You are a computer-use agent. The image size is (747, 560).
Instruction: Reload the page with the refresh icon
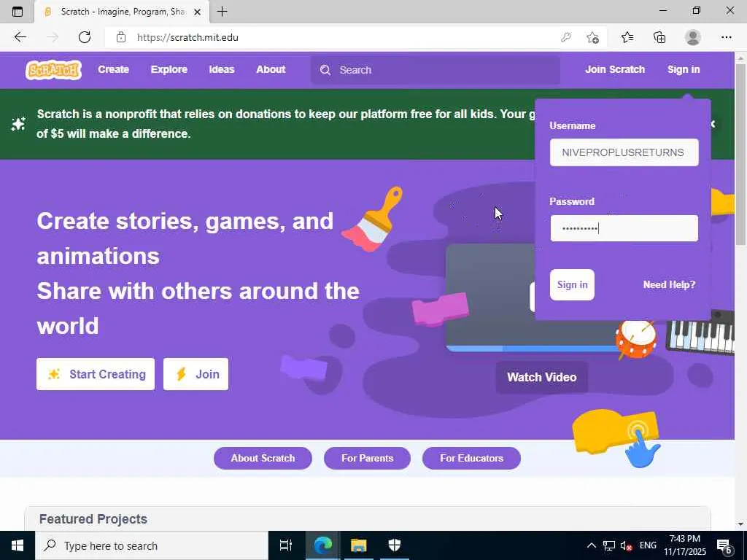point(85,37)
